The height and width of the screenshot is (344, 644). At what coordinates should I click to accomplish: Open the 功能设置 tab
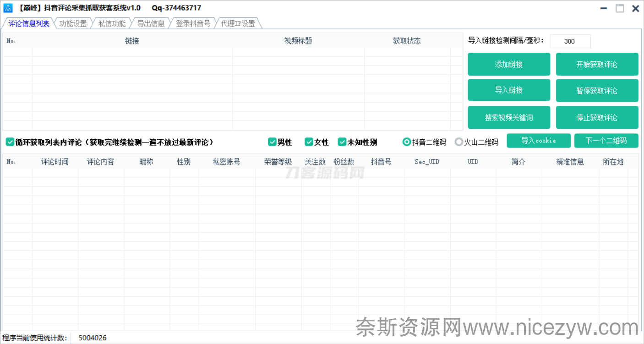click(x=73, y=23)
